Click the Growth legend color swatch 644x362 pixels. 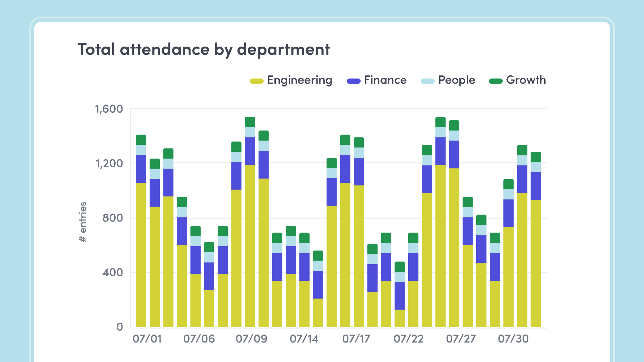coord(495,81)
